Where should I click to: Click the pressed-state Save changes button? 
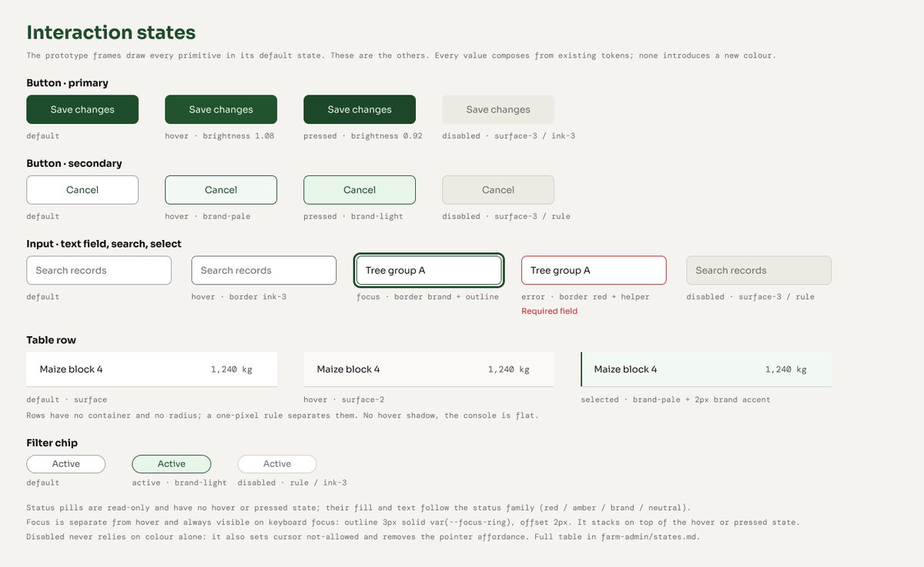point(360,109)
